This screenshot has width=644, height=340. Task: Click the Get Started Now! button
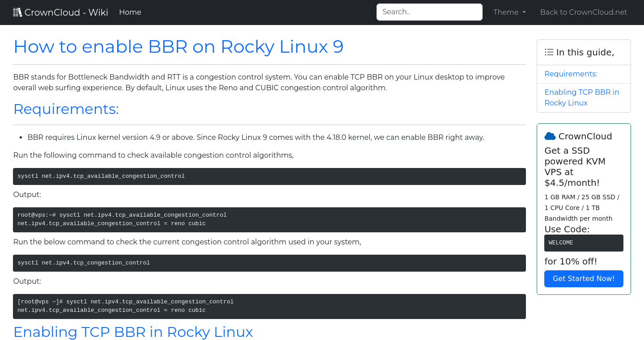(x=584, y=278)
